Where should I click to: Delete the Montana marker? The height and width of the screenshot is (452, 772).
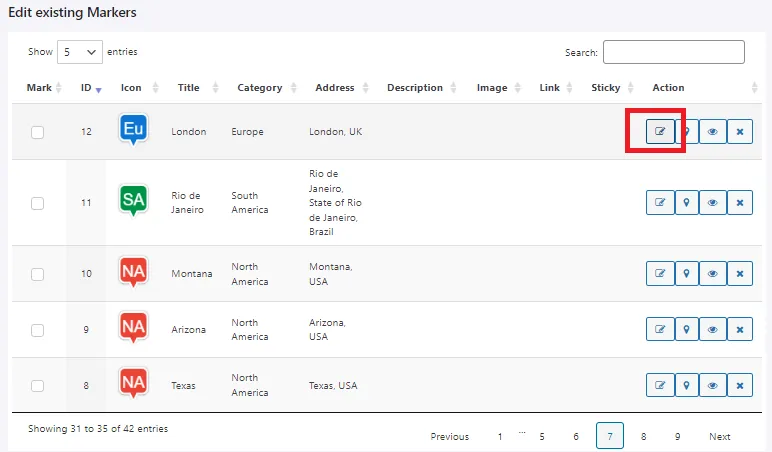740,273
